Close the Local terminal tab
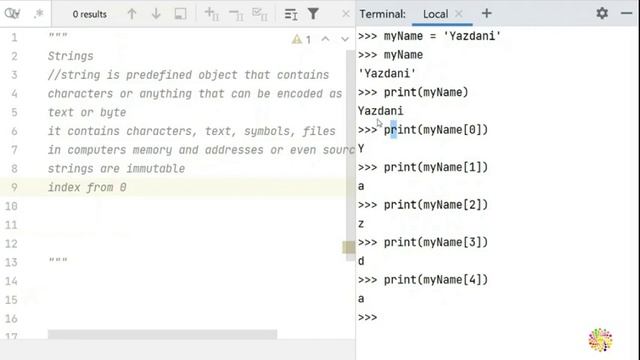This screenshot has width=640, height=360. pos(459,14)
